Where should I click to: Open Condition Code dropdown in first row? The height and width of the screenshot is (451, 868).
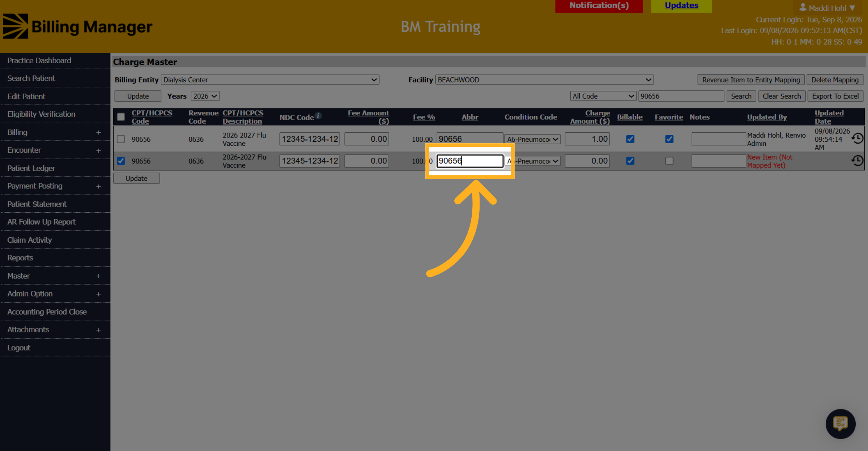pos(532,139)
